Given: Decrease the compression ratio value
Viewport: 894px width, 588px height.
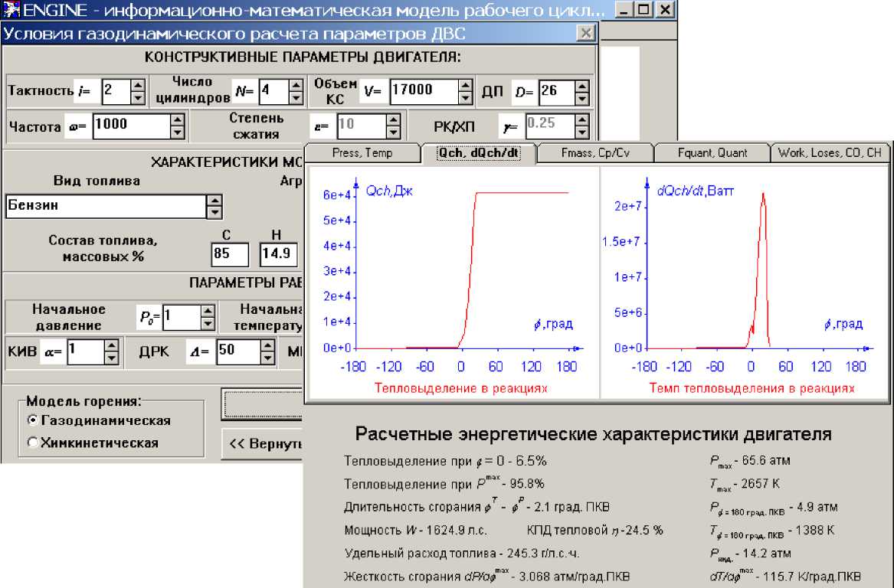Looking at the screenshot, I should [x=393, y=132].
